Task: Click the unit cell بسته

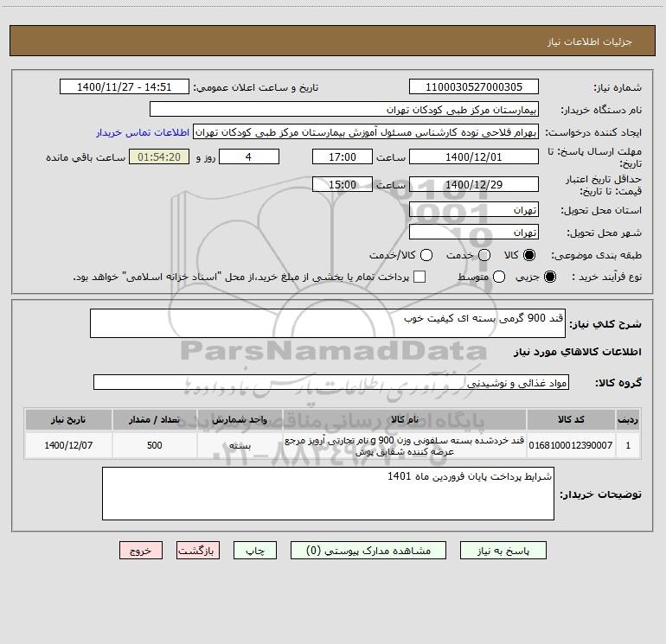Action: coord(240,445)
